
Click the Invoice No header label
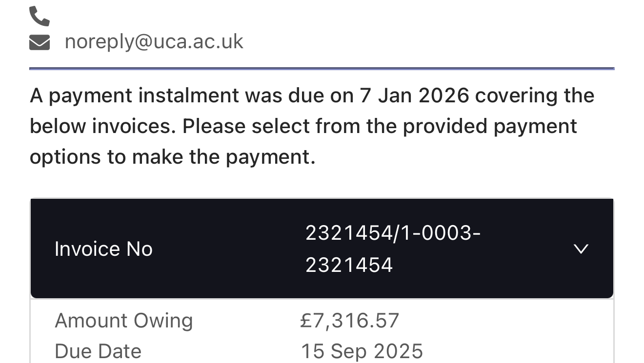point(103,249)
